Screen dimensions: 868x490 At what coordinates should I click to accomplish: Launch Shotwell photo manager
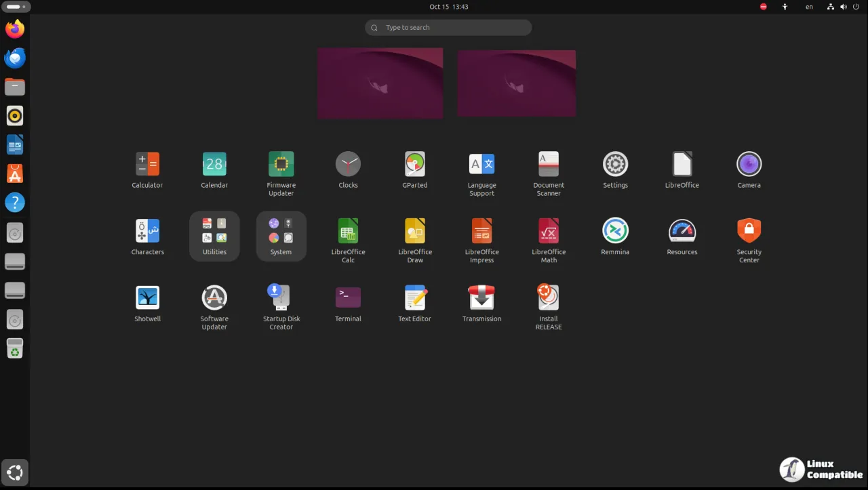147,298
